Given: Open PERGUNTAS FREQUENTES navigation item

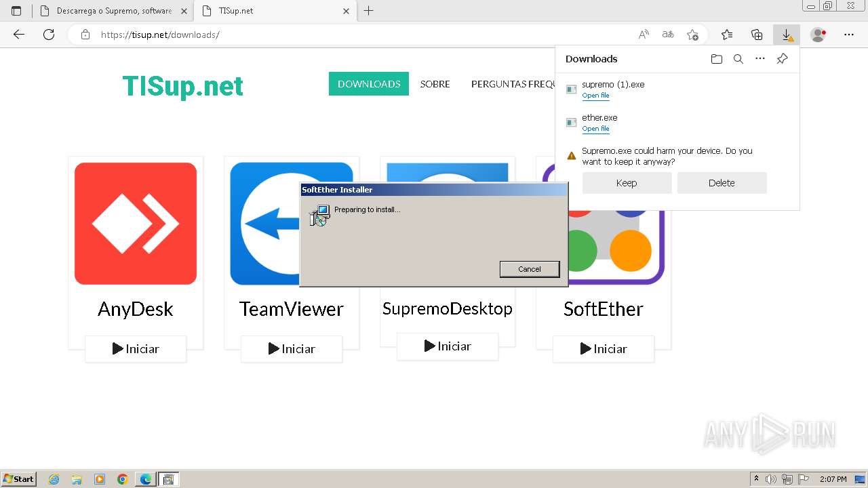Looking at the screenshot, I should pyautogui.click(x=513, y=84).
